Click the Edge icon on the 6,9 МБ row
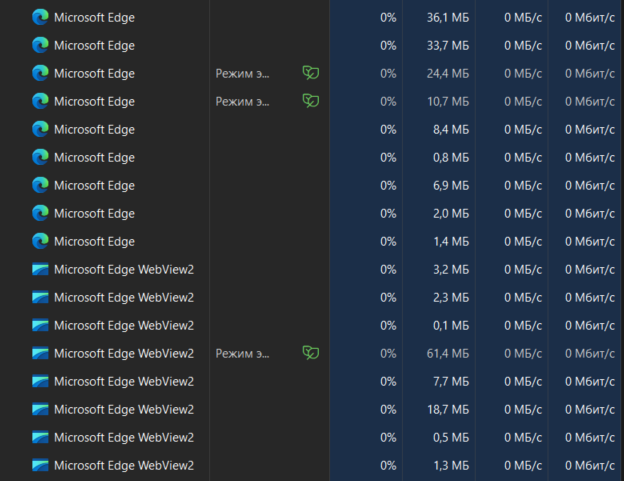 pos(40,185)
